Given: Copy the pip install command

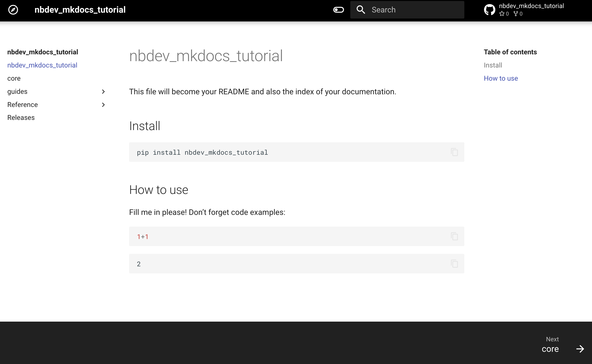Looking at the screenshot, I should [x=454, y=152].
